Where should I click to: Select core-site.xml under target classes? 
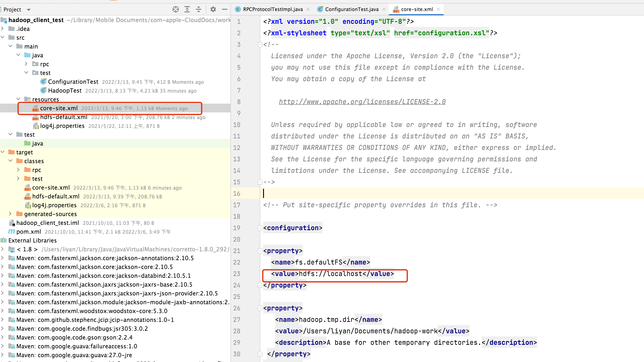pyautogui.click(x=51, y=187)
